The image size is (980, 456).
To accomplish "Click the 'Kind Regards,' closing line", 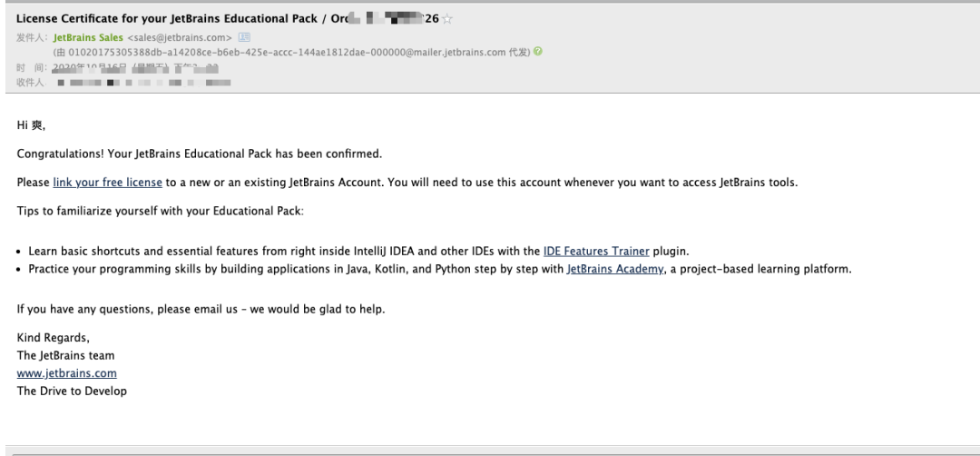I will 54,338.
